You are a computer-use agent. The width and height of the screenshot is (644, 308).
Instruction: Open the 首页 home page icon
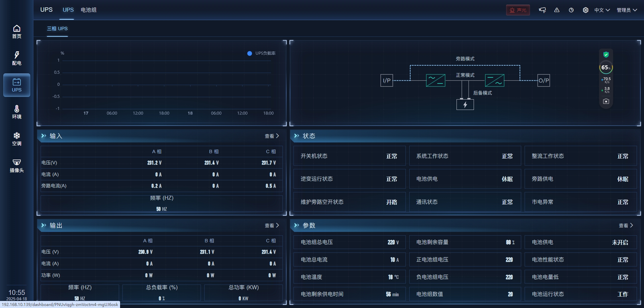[x=16, y=32]
